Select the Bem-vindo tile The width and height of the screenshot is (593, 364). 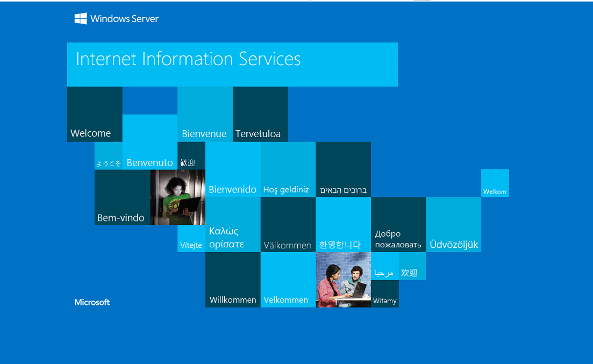pyautogui.click(x=122, y=197)
